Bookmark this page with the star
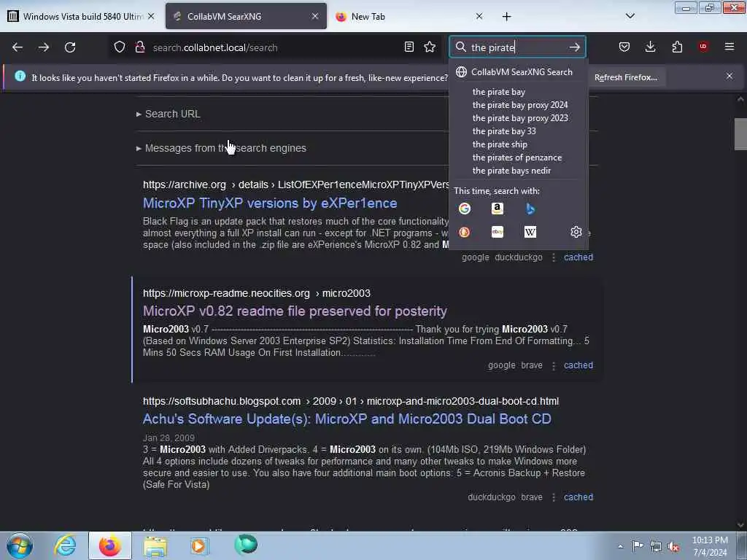This screenshot has height=560, width=747. [x=430, y=47]
